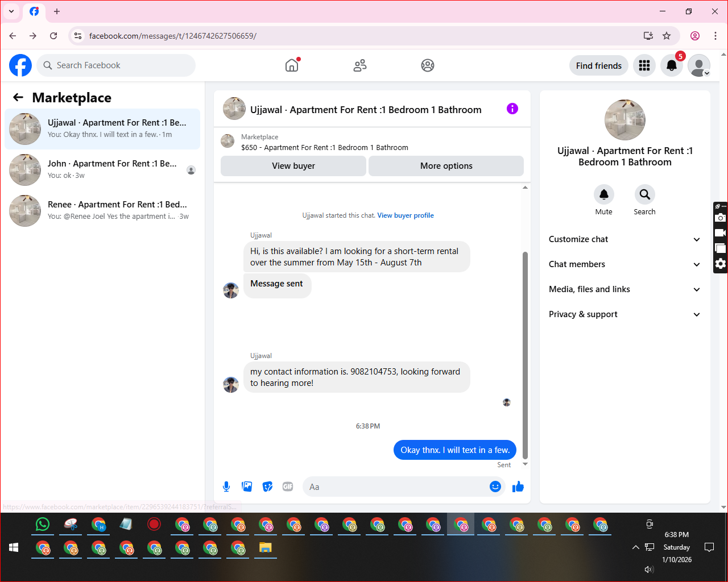
Task: Go back using the Marketplace back arrow
Action: point(18,97)
